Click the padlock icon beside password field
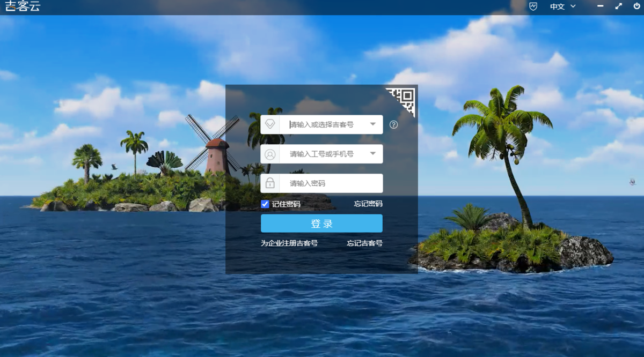 pos(270,183)
